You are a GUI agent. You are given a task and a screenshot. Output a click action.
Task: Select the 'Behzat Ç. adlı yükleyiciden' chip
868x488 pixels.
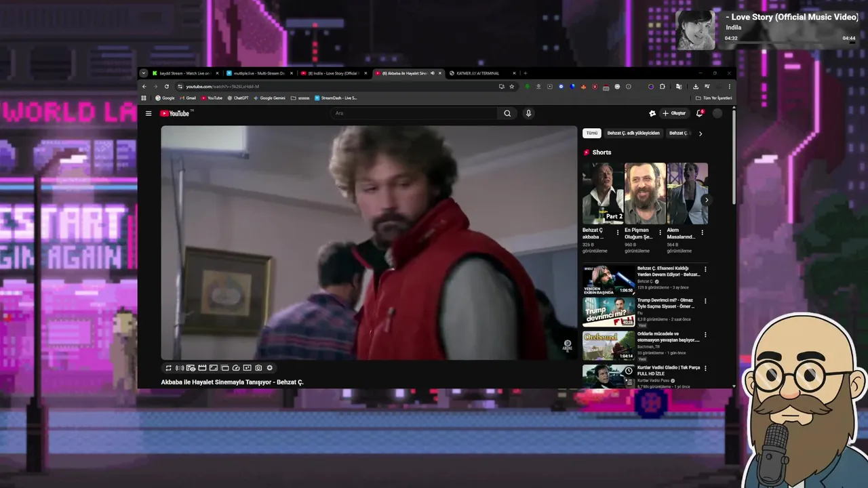click(x=633, y=134)
